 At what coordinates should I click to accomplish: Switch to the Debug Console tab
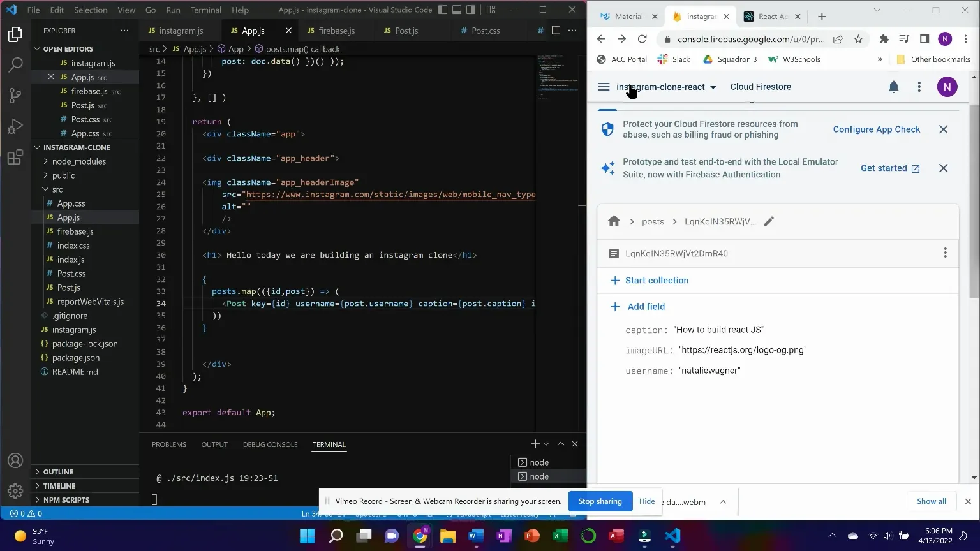[x=270, y=444]
